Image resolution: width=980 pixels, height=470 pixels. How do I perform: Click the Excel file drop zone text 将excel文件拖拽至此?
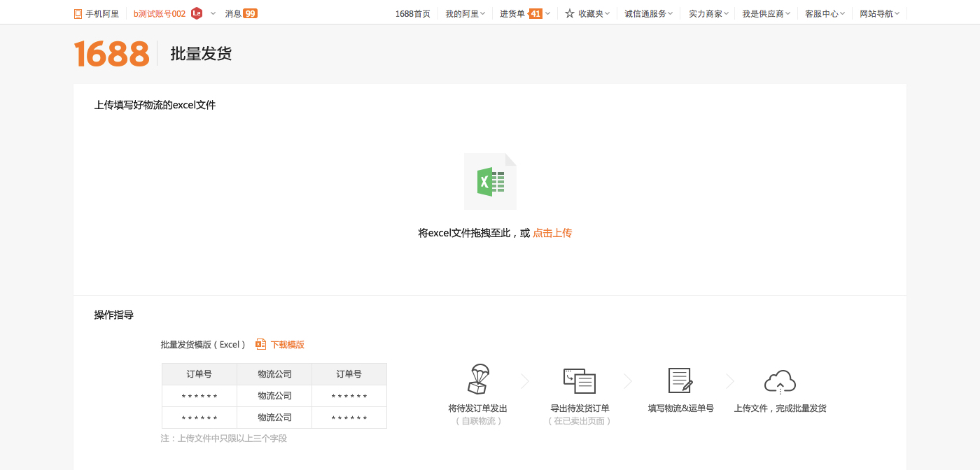point(465,233)
